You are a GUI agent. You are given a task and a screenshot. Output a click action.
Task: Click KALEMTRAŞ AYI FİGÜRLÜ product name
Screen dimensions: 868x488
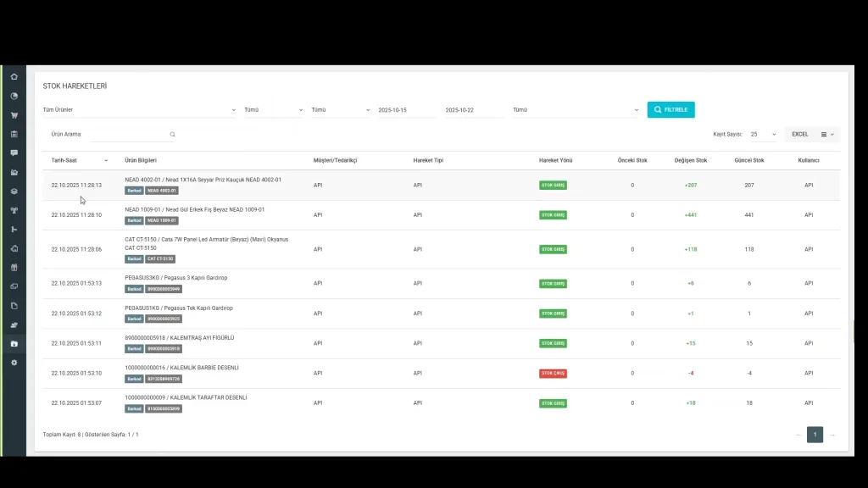180,338
